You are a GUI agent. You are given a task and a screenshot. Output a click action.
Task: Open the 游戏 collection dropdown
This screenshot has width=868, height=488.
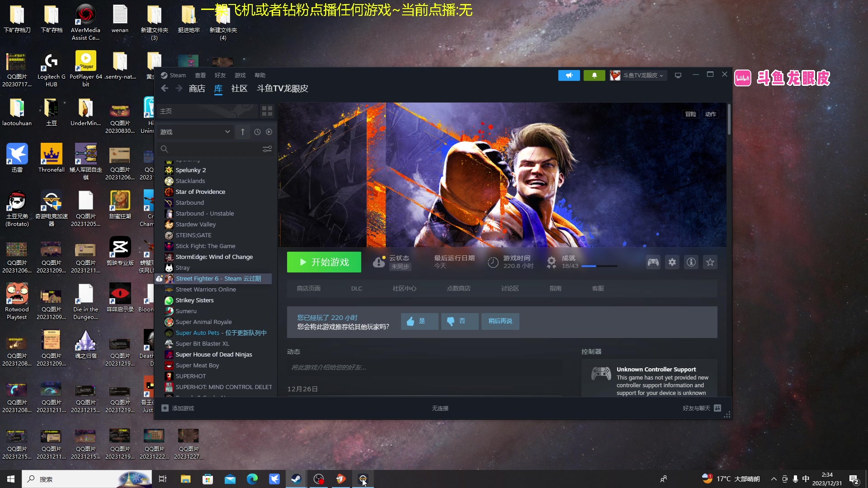pyautogui.click(x=195, y=131)
